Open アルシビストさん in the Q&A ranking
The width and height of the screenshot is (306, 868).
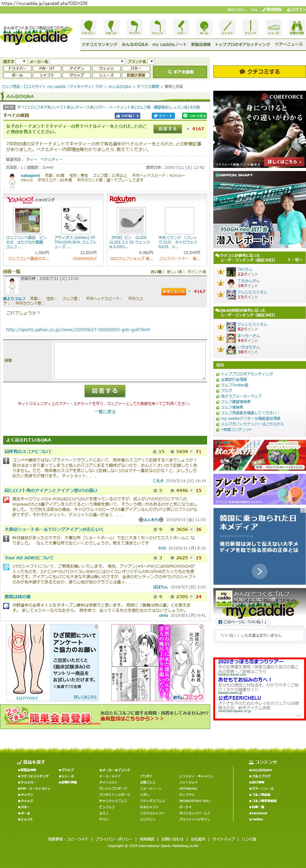[x=252, y=324]
